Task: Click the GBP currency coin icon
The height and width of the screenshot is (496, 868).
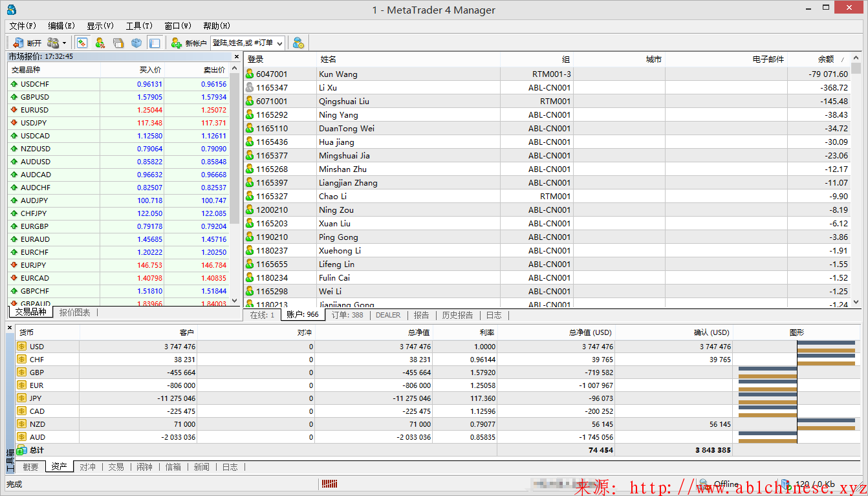Action: 21,372
